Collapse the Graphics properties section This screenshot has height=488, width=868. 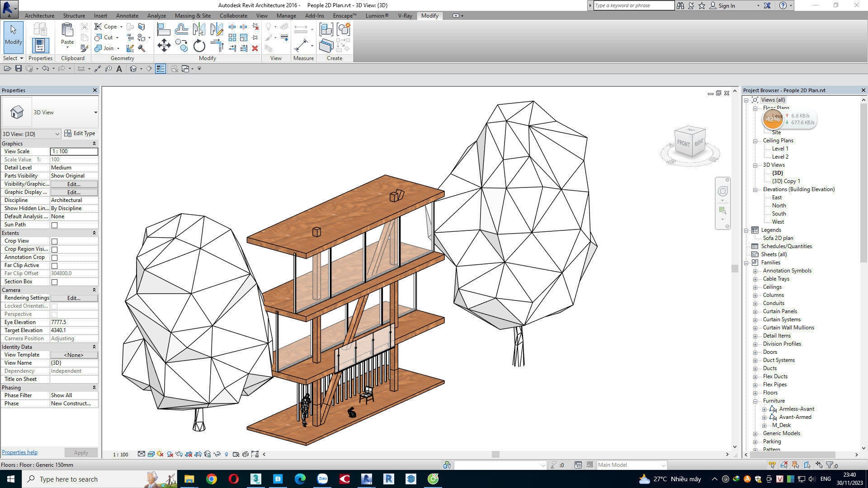tap(94, 143)
